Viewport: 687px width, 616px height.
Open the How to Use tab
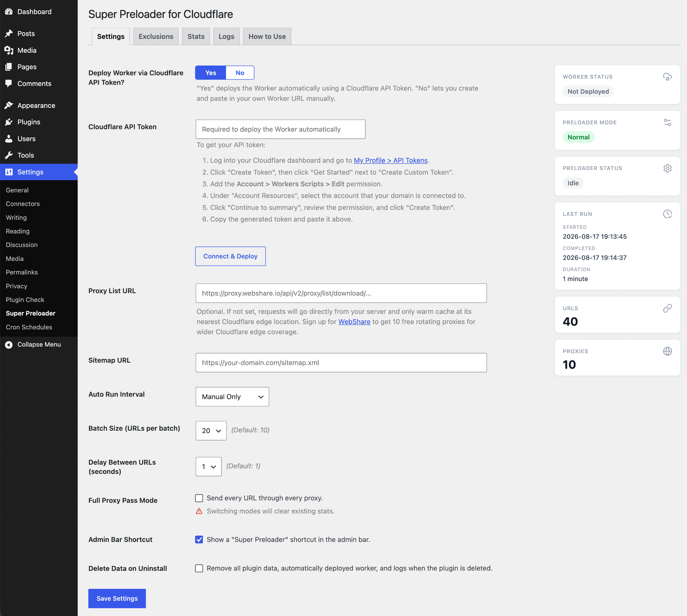click(267, 37)
